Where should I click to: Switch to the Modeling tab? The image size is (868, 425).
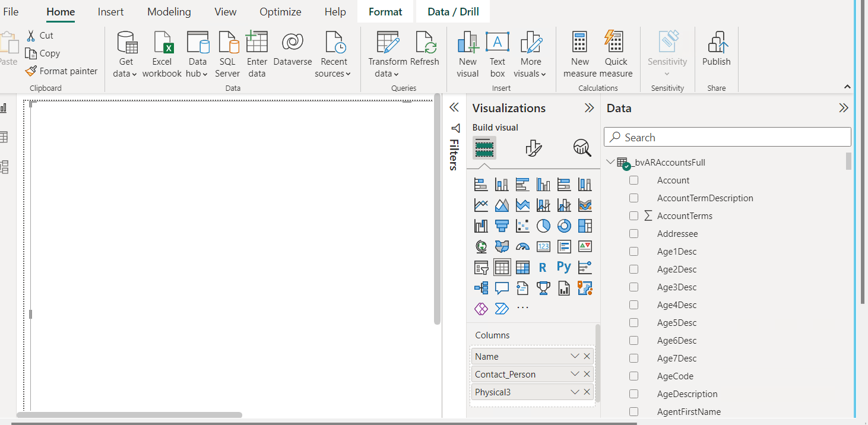169,12
